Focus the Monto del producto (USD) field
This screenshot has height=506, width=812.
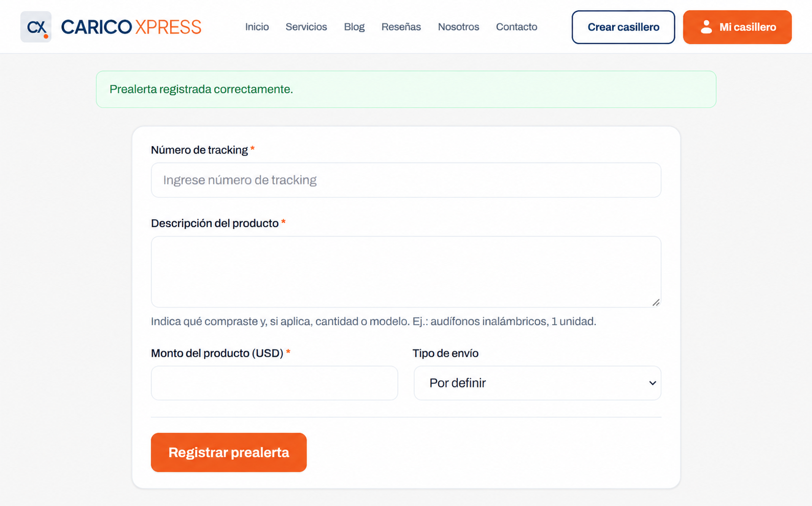point(274,383)
